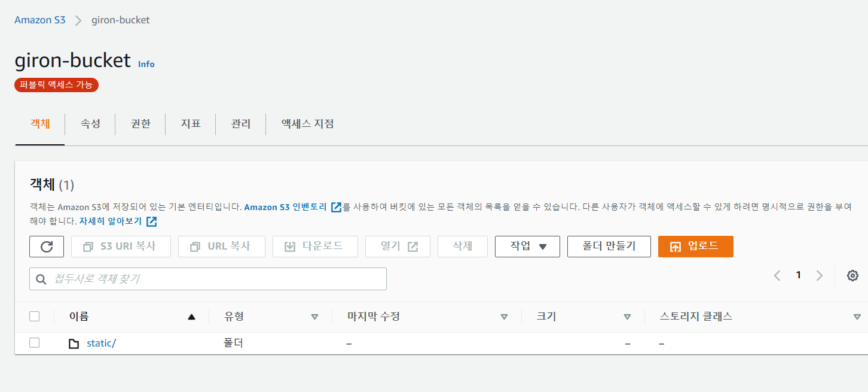This screenshot has height=392, width=868.
Task: Switch to the 액세스 지점 tab
Action: click(307, 124)
